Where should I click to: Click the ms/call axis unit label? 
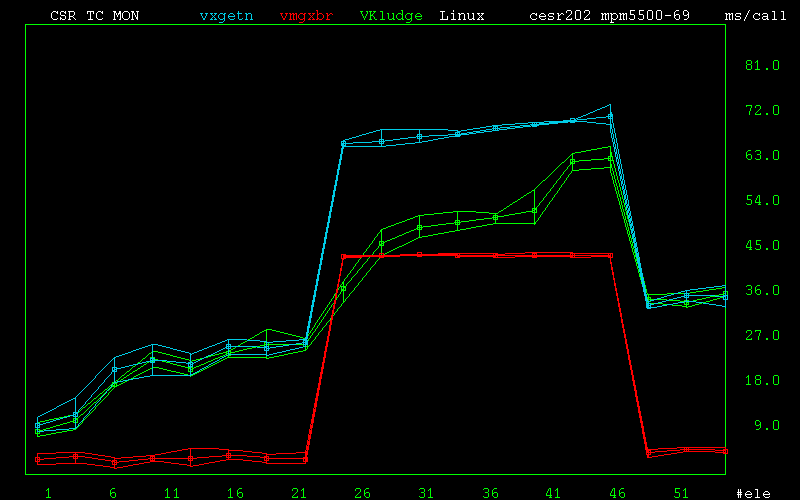tap(756, 16)
